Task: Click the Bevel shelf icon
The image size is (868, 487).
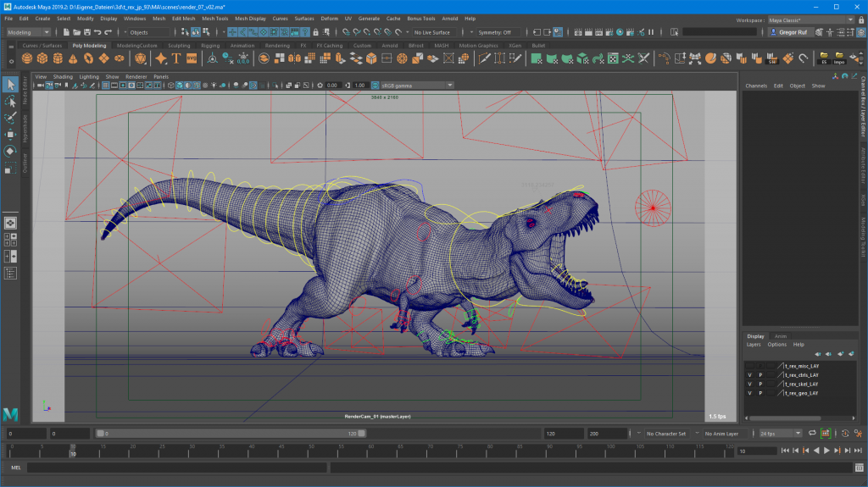Action: [x=371, y=58]
